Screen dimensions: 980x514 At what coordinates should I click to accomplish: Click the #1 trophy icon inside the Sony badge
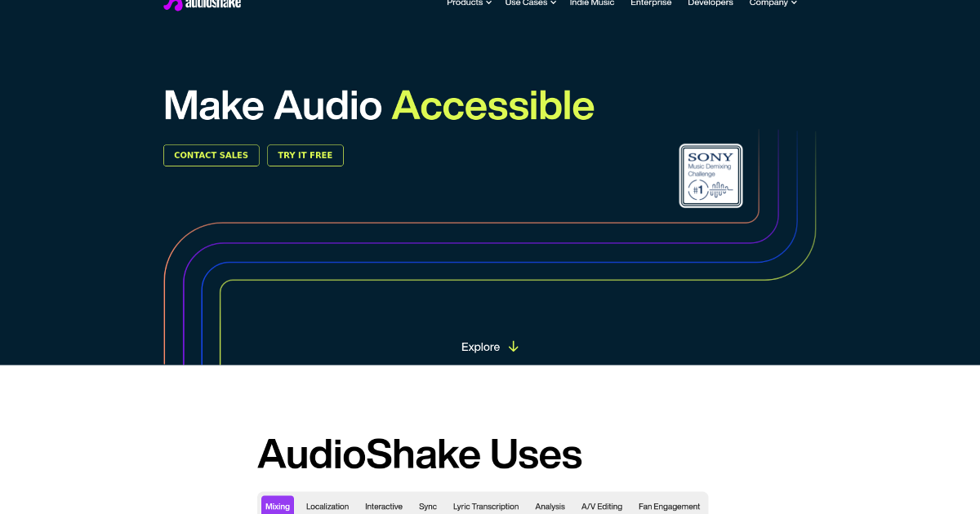[x=698, y=188]
